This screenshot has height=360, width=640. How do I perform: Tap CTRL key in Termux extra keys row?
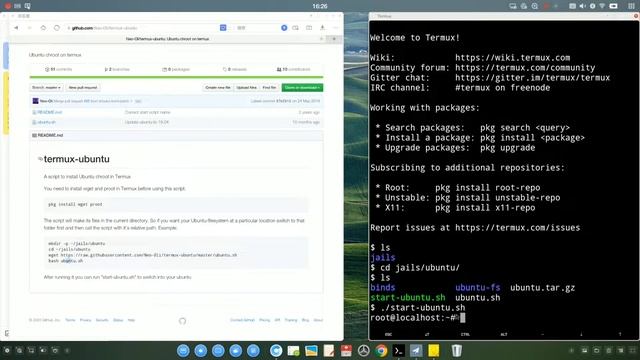[465, 334]
